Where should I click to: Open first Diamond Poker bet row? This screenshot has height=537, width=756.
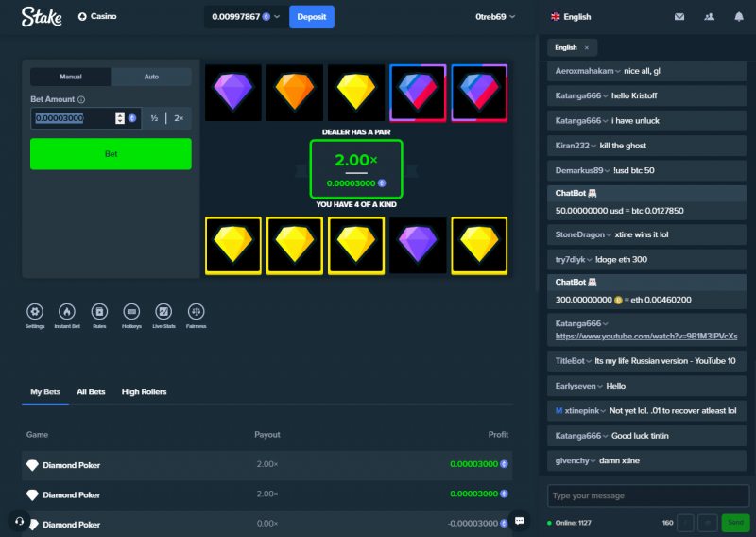[266, 465]
